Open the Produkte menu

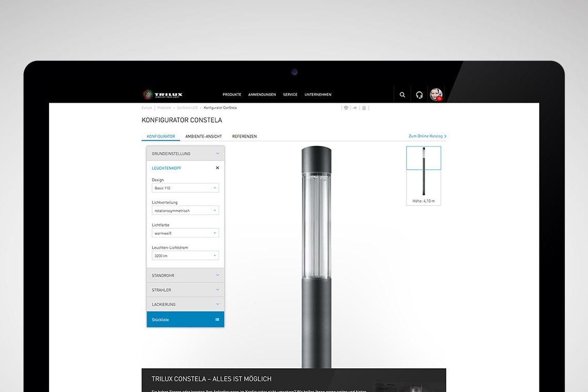[232, 94]
